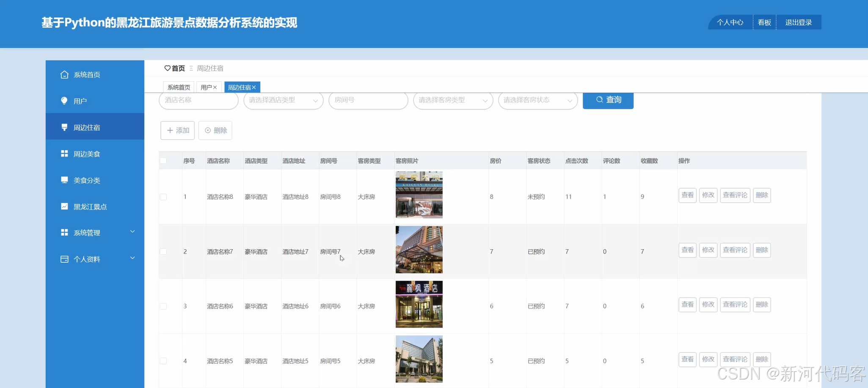The width and height of the screenshot is (868, 388).
Task: Click 查看 button for 酒店名称5
Action: pyautogui.click(x=688, y=359)
